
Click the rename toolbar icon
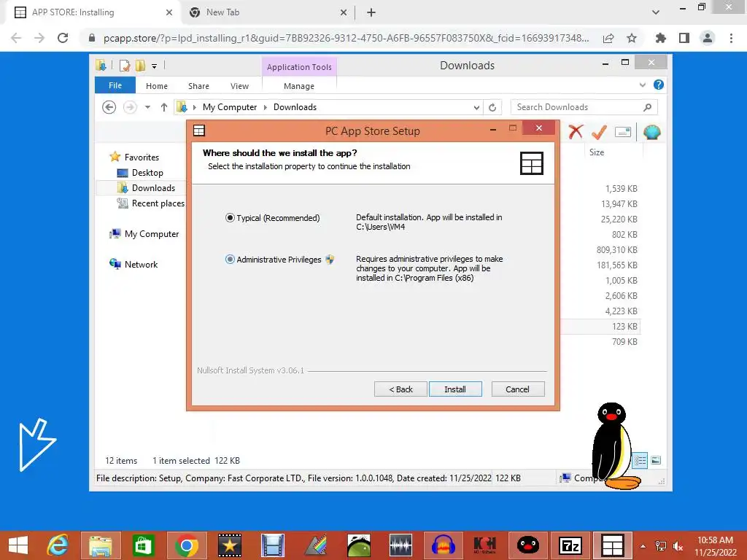(x=623, y=132)
